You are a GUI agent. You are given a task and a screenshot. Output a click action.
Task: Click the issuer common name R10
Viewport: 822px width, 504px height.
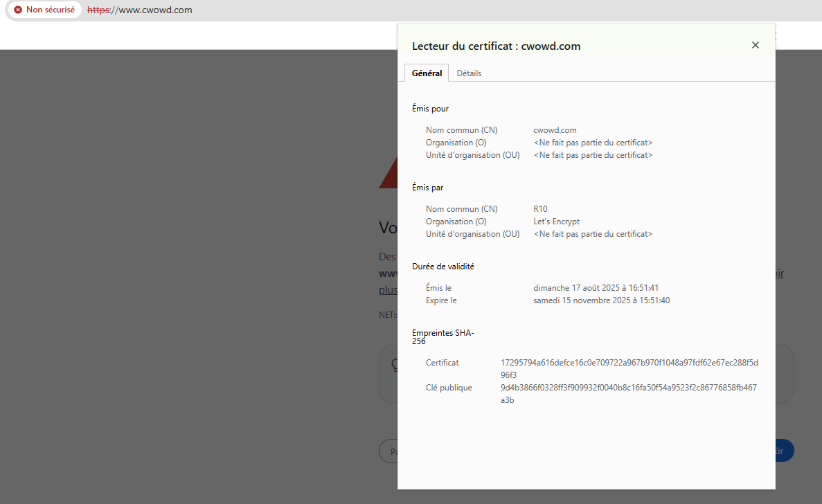(540, 209)
